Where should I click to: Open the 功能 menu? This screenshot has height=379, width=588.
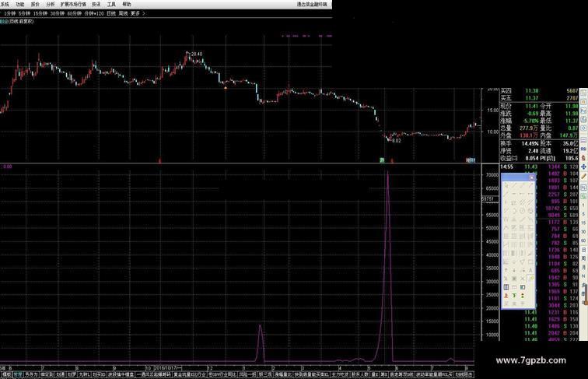20,4
